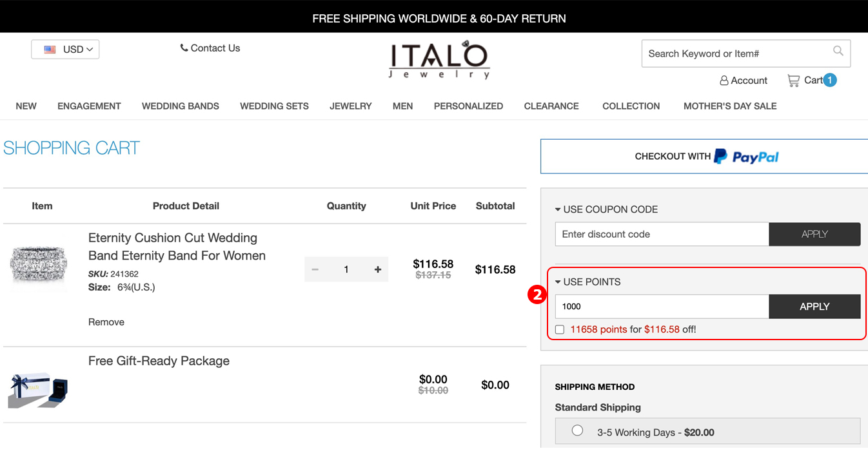868x451 pixels.
Task: Click the gift package thumbnail image
Action: [x=39, y=389]
